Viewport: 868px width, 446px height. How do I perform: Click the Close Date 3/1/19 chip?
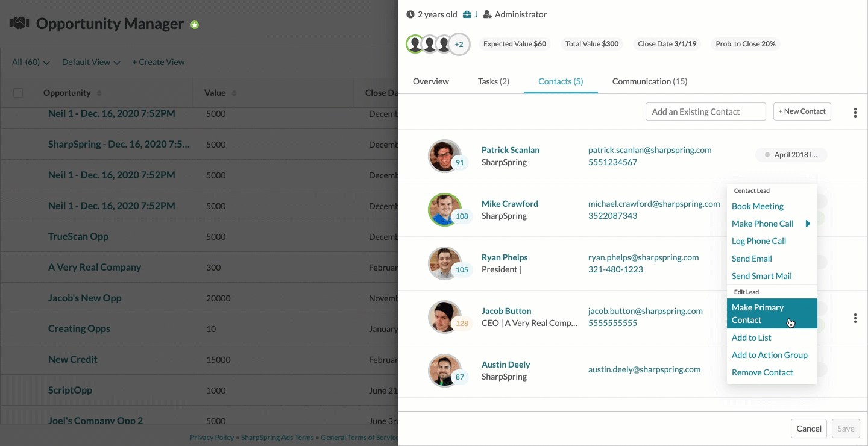click(x=667, y=44)
